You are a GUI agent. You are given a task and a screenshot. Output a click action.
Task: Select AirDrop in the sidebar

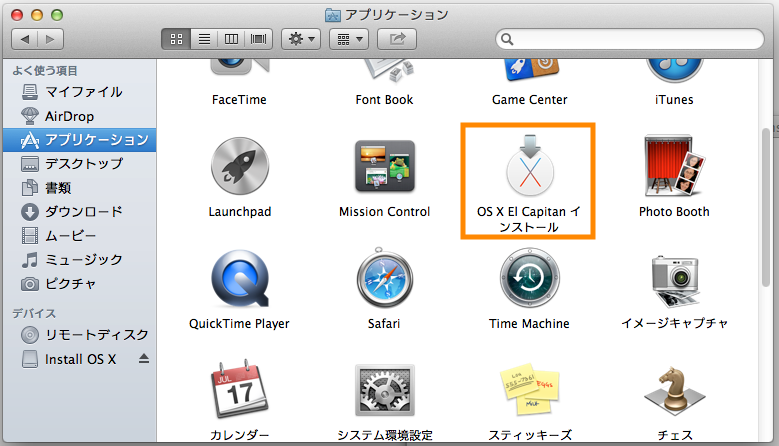click(70, 116)
